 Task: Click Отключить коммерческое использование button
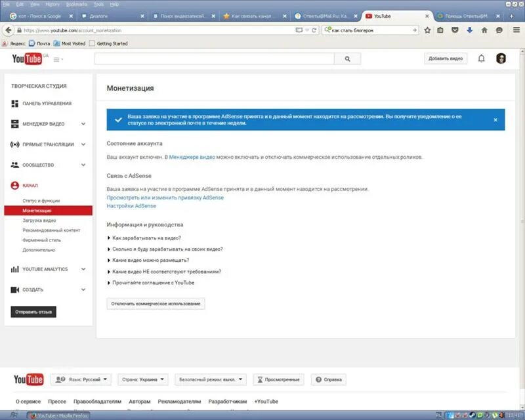[x=156, y=304]
